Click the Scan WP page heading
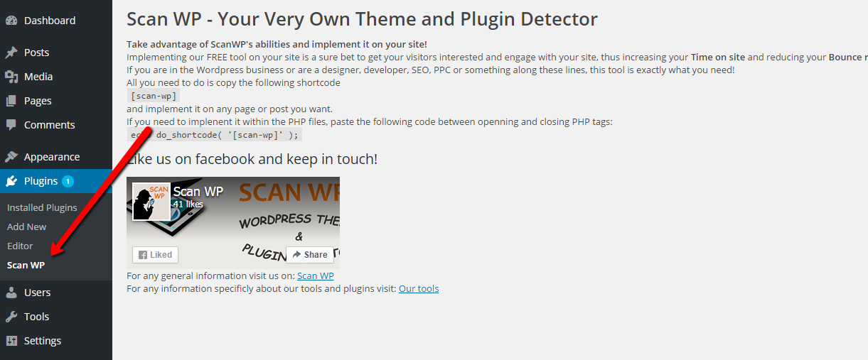The image size is (868, 360). pyautogui.click(x=362, y=19)
